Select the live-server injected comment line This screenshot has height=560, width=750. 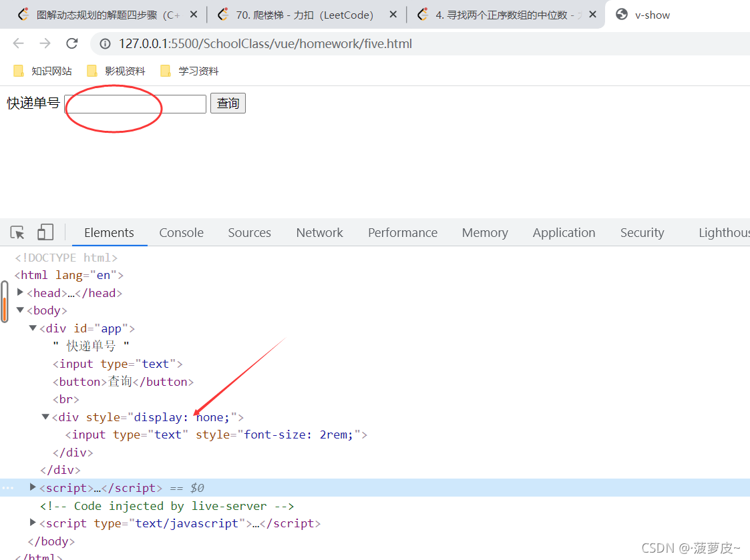click(167, 506)
